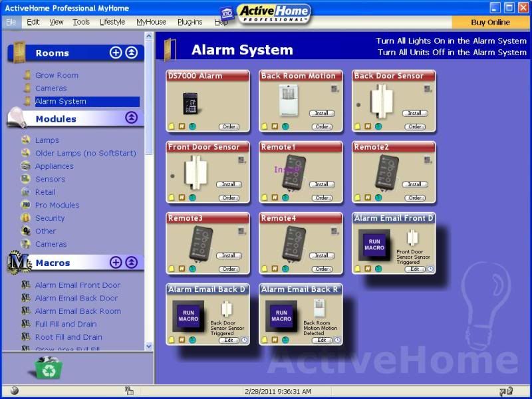532x399 pixels.
Task: Open the MyHouse menu
Action: coord(151,22)
